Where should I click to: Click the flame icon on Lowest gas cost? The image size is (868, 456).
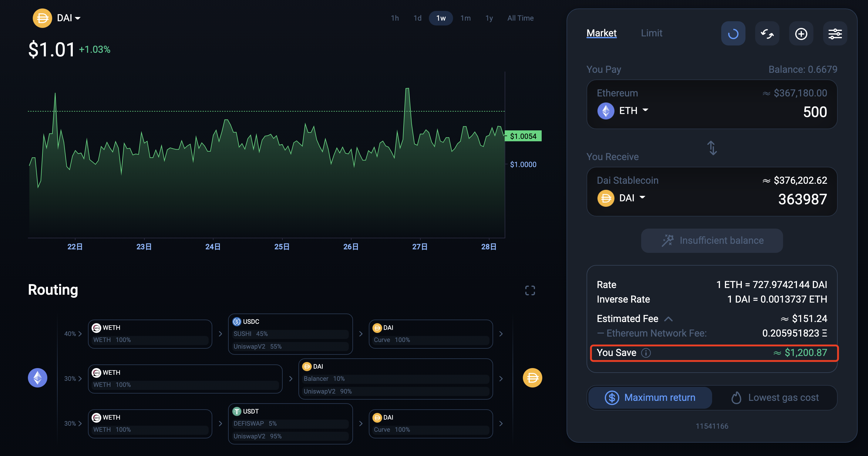point(736,398)
